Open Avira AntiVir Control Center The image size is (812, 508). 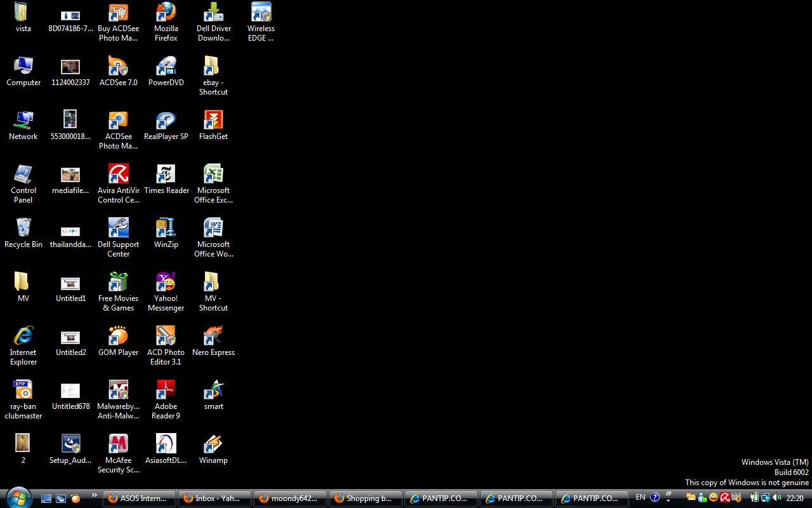coord(118,184)
